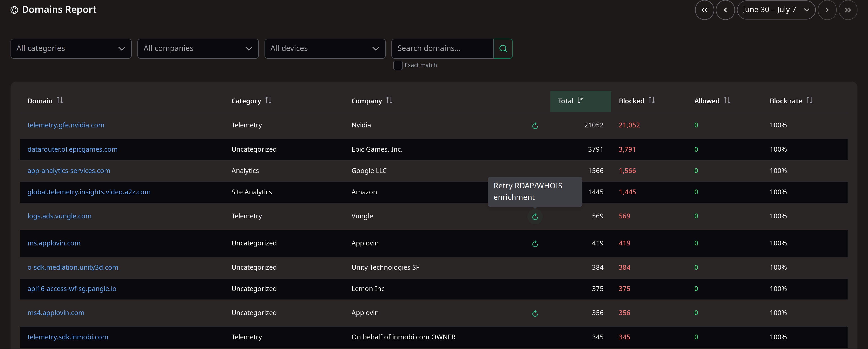Viewport: 868px width, 349px height.
Task: Expand the June 30 – July 7 date selector
Action: click(776, 10)
